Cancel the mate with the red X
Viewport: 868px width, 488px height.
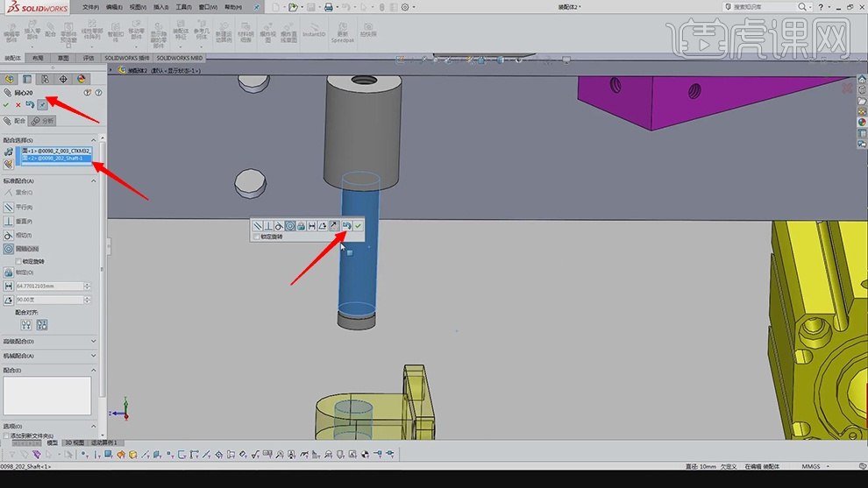[x=18, y=104]
